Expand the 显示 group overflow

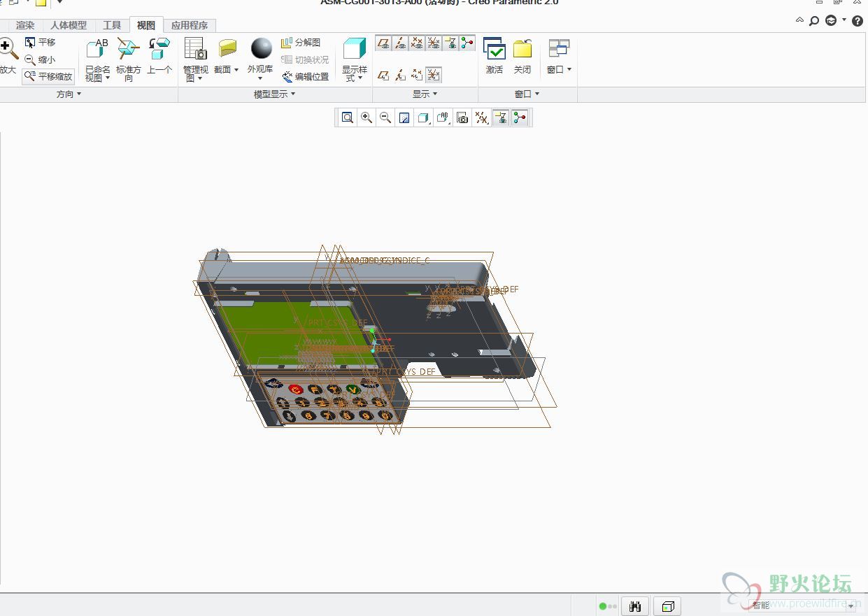[425, 94]
